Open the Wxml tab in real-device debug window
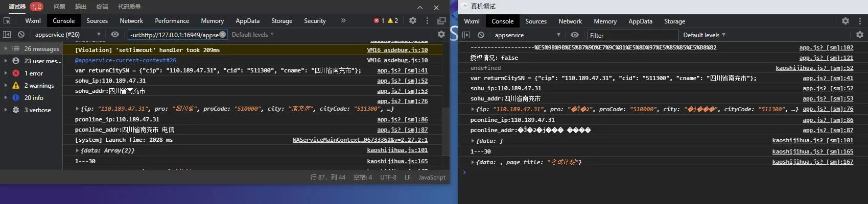Screen dimensions: 868x204 click(x=472, y=21)
